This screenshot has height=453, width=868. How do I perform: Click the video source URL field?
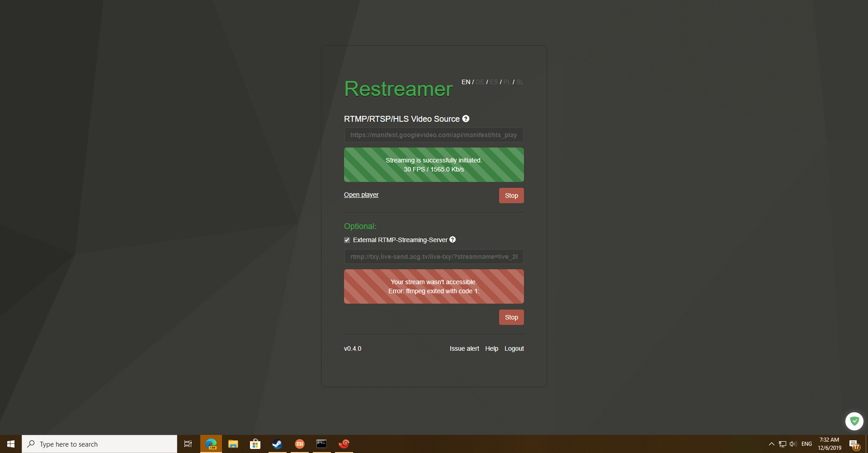point(434,135)
